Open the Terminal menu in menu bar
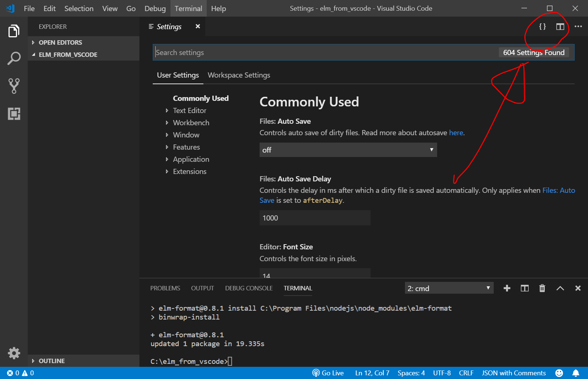This screenshot has height=379, width=588. click(188, 8)
